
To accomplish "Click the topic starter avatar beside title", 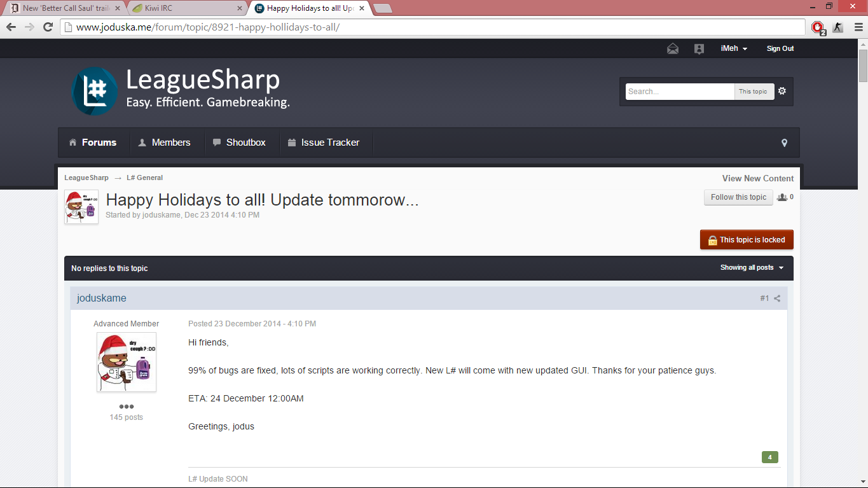I will 81,207.
